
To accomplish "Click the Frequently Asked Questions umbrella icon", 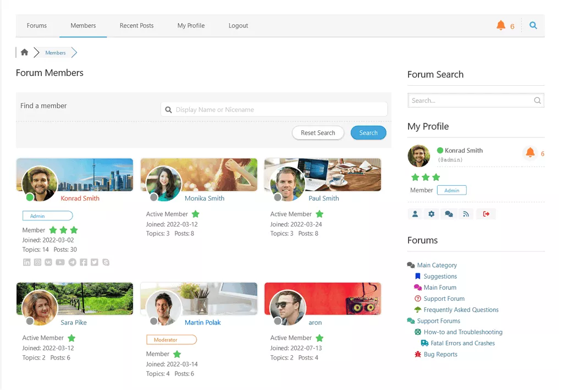I will pyautogui.click(x=418, y=310).
